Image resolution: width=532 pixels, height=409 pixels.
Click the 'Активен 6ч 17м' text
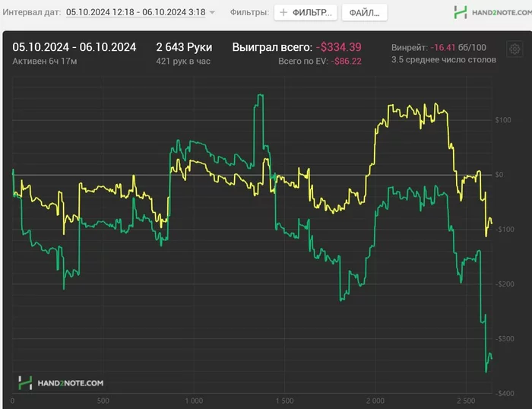click(44, 62)
